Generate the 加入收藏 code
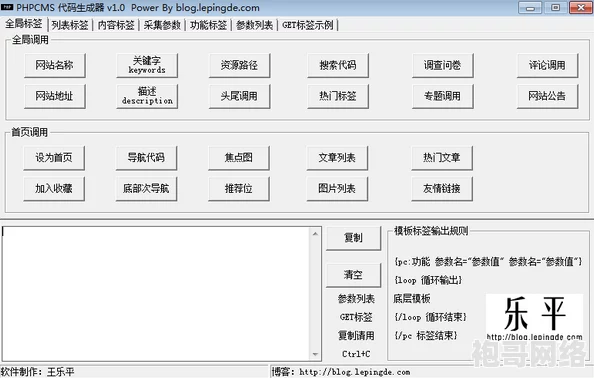This screenshot has width=594, height=378. point(54,189)
